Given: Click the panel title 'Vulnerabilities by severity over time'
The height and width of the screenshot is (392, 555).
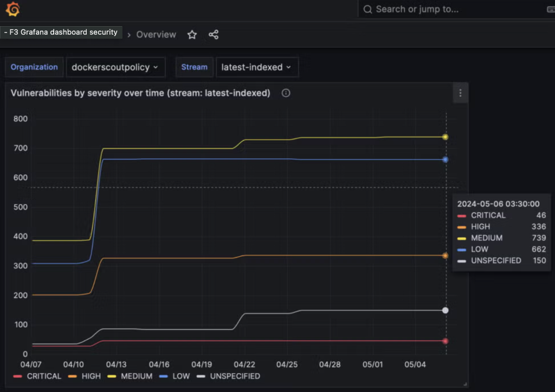Looking at the screenshot, I should click(140, 93).
